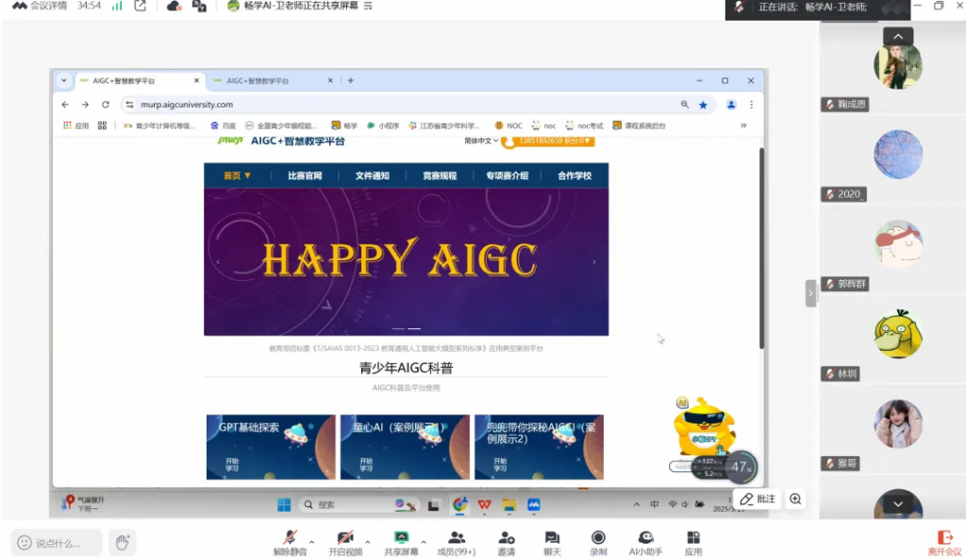Open the browser profile icon

pos(731,106)
